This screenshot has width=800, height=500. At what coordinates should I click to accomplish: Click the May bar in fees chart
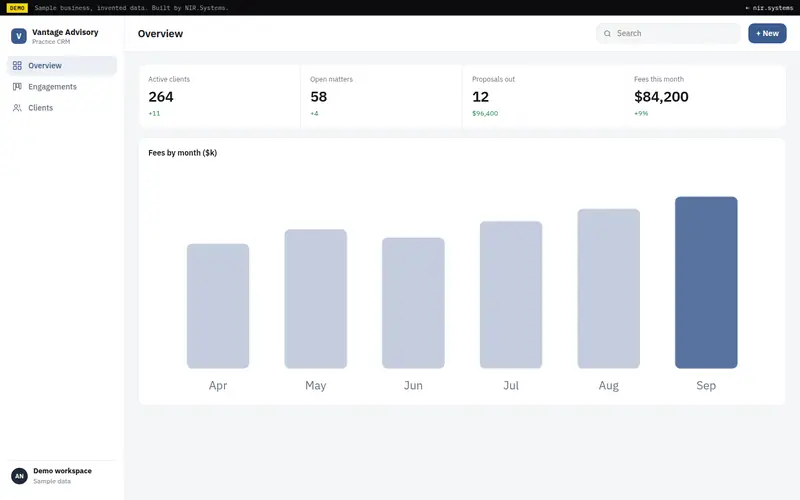tap(316, 299)
